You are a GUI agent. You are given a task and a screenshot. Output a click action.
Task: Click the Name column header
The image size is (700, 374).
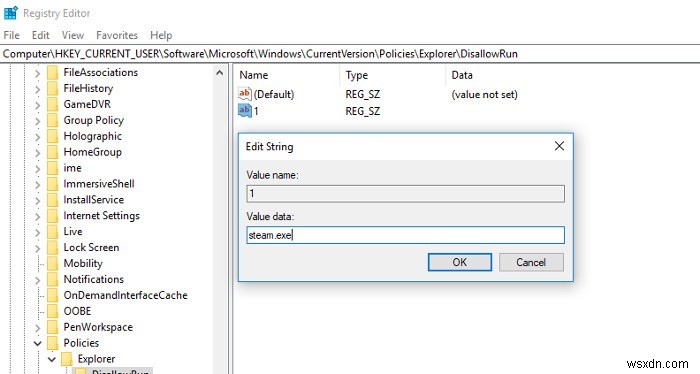(254, 75)
